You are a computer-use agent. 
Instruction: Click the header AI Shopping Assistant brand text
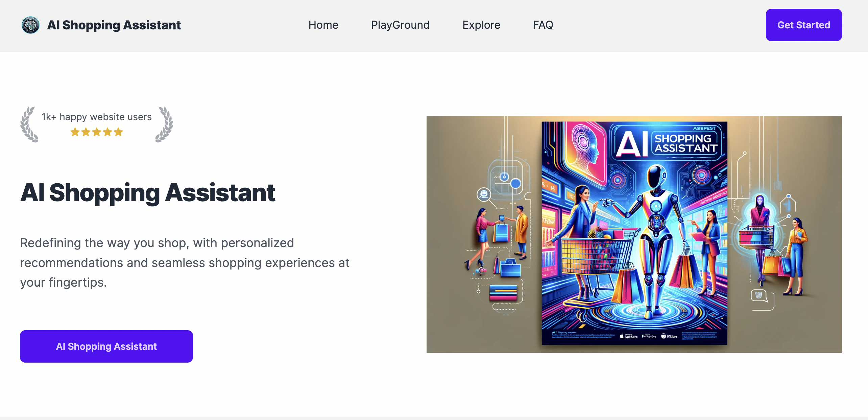pos(114,25)
